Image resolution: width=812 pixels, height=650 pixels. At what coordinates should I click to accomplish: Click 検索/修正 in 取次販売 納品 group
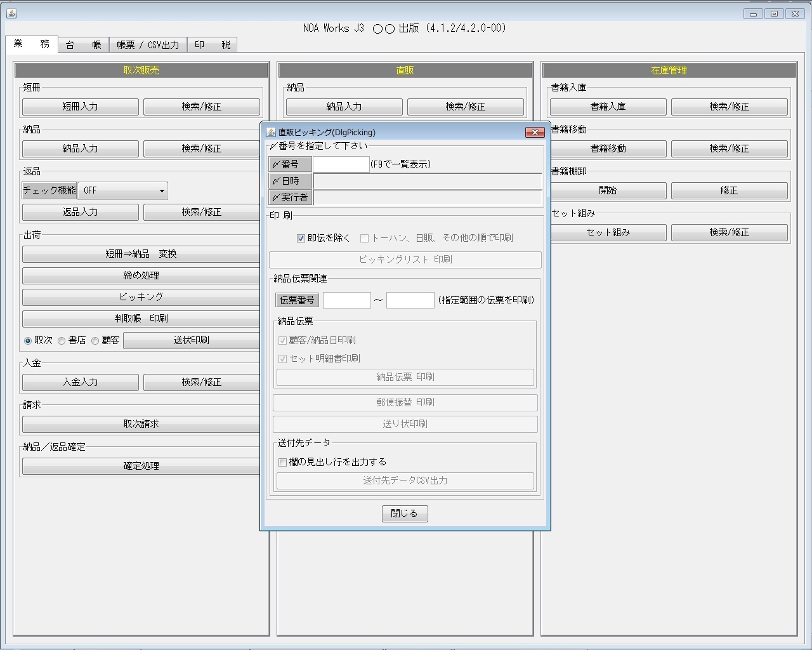click(x=202, y=149)
